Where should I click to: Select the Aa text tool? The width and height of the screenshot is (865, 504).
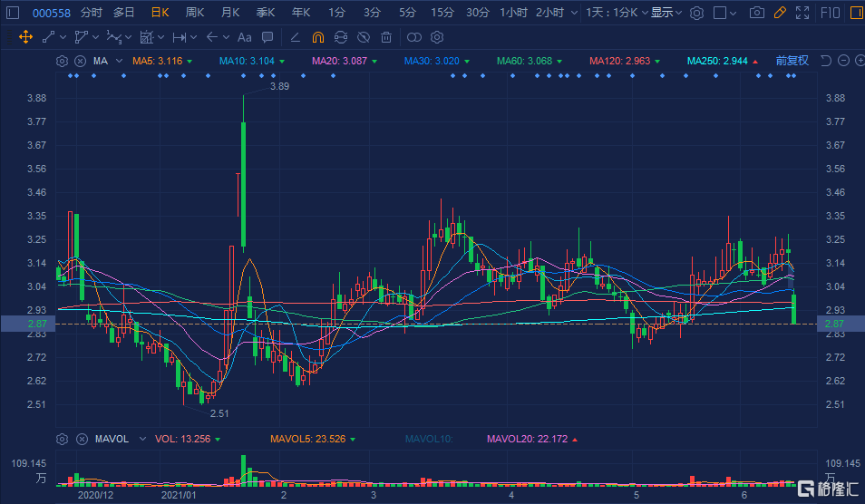(245, 37)
